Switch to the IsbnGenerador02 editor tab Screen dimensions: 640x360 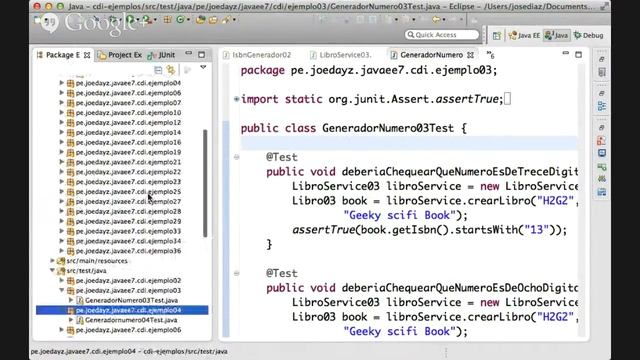[258, 55]
